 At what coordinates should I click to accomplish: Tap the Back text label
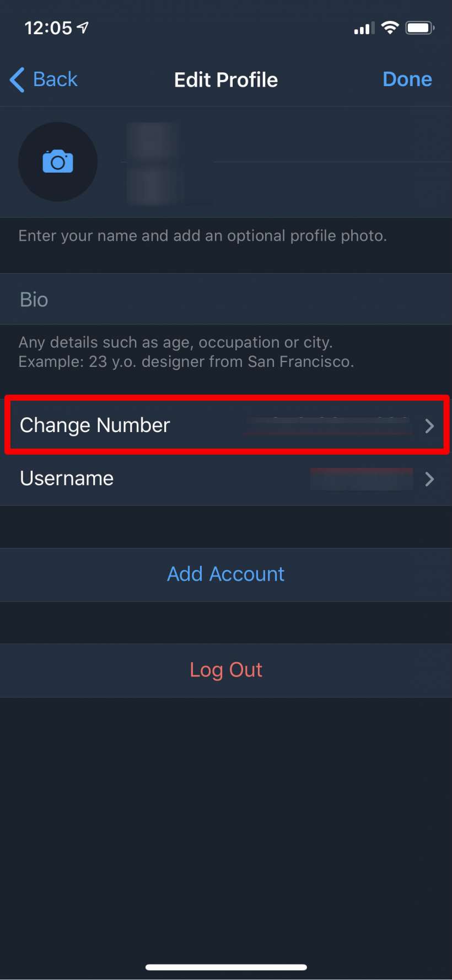pos(55,79)
